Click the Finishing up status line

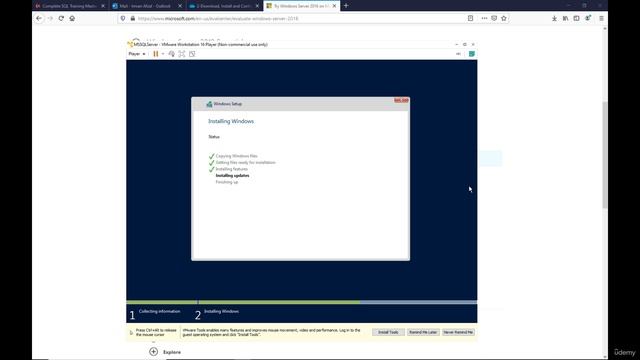coord(227,182)
